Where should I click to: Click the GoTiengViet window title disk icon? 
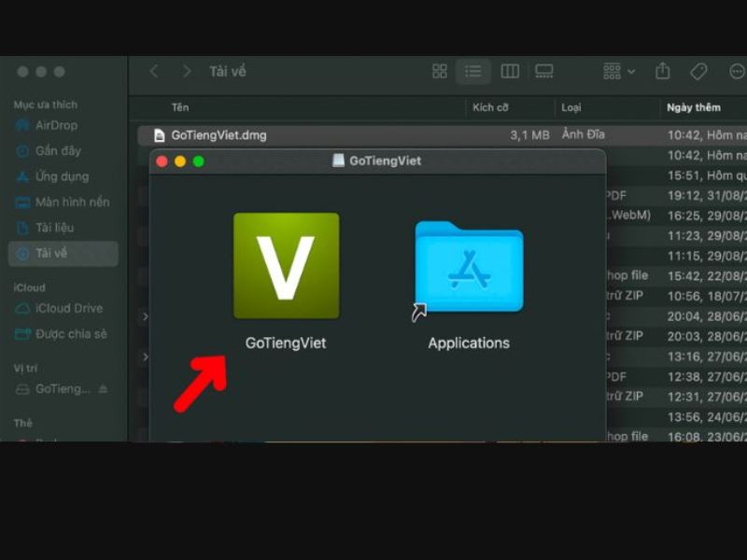338,161
